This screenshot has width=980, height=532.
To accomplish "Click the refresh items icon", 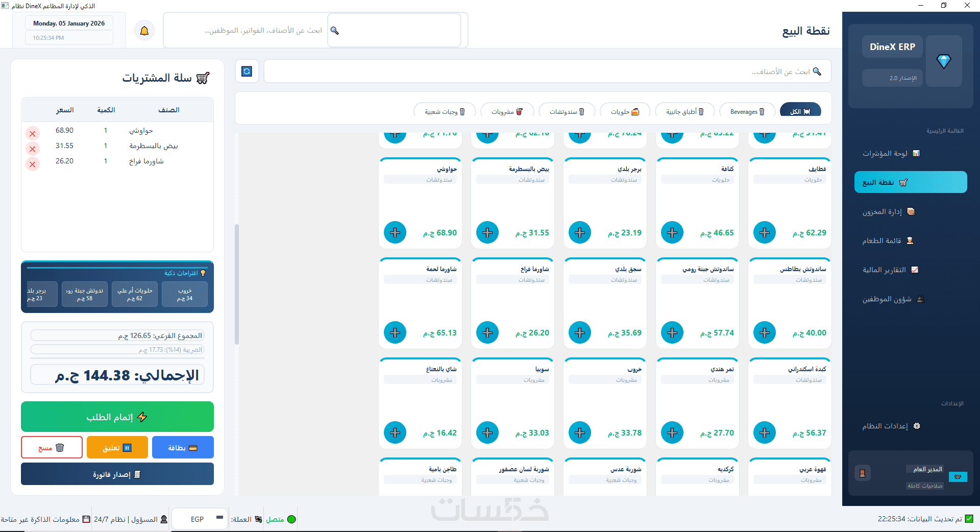I will (x=247, y=71).
